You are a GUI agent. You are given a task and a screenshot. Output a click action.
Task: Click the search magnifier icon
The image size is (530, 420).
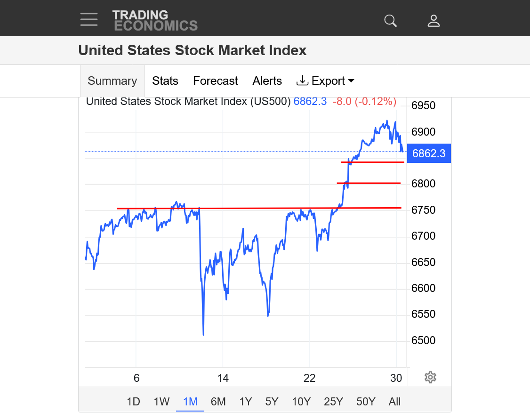(391, 21)
